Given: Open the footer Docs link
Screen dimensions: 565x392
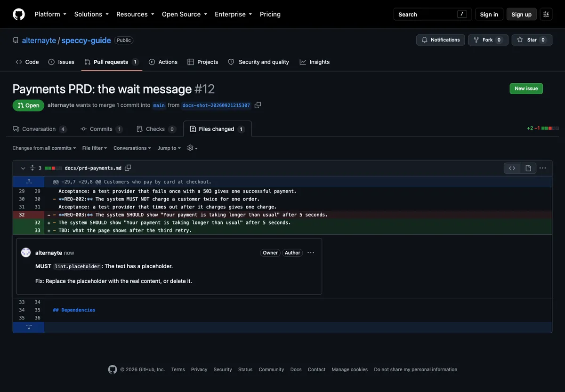Looking at the screenshot, I should 296,369.
